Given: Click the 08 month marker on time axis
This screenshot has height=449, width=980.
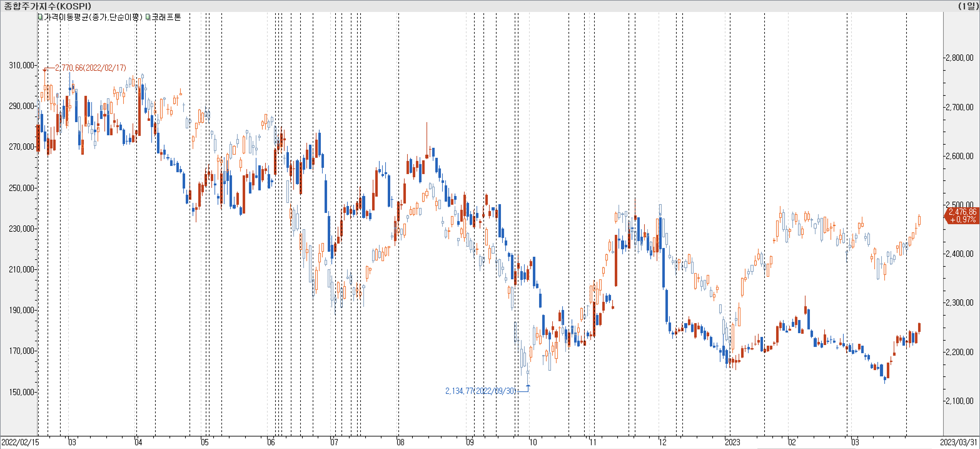Looking at the screenshot, I should coord(400,442).
